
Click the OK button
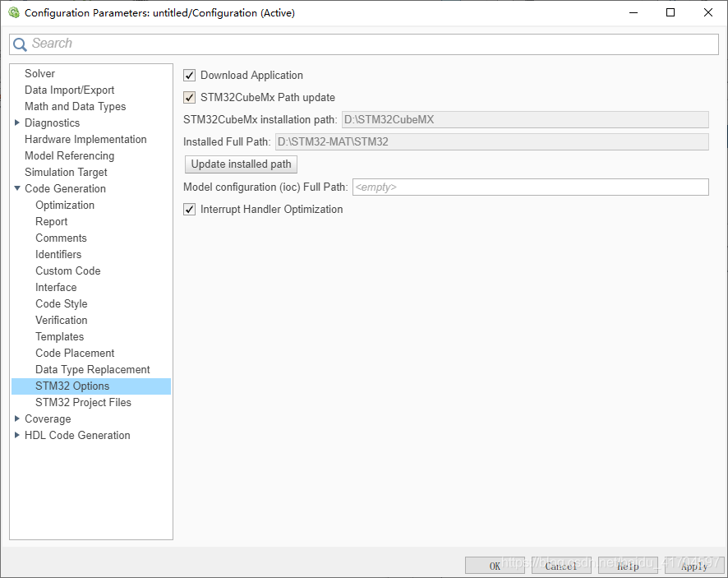tap(495, 566)
